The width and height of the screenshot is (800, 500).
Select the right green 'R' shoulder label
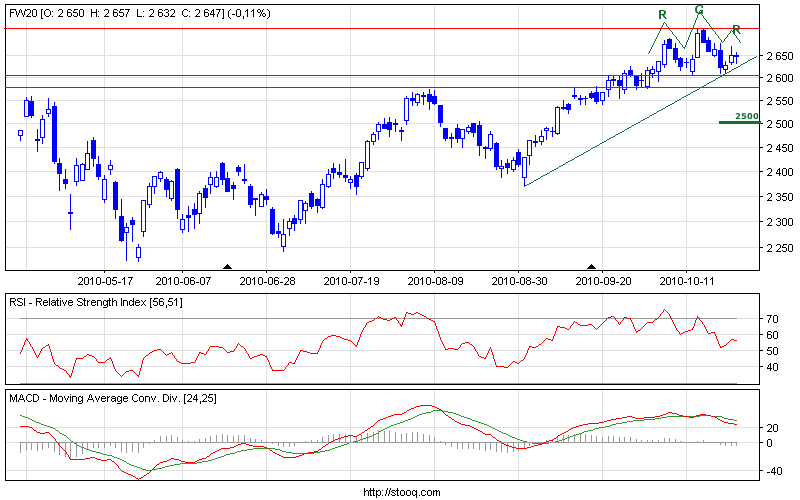click(x=736, y=30)
